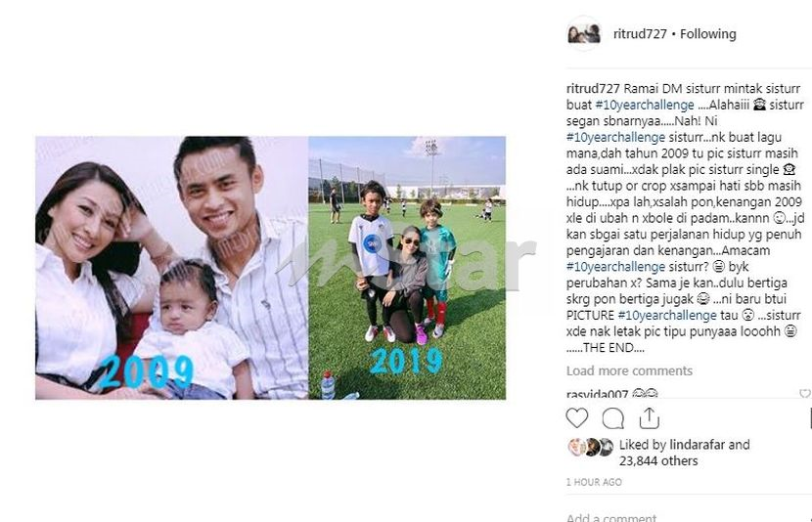This screenshot has height=522, width=812.
Task: Like the rasyida007 comment with small heart
Action: pyautogui.click(x=804, y=393)
